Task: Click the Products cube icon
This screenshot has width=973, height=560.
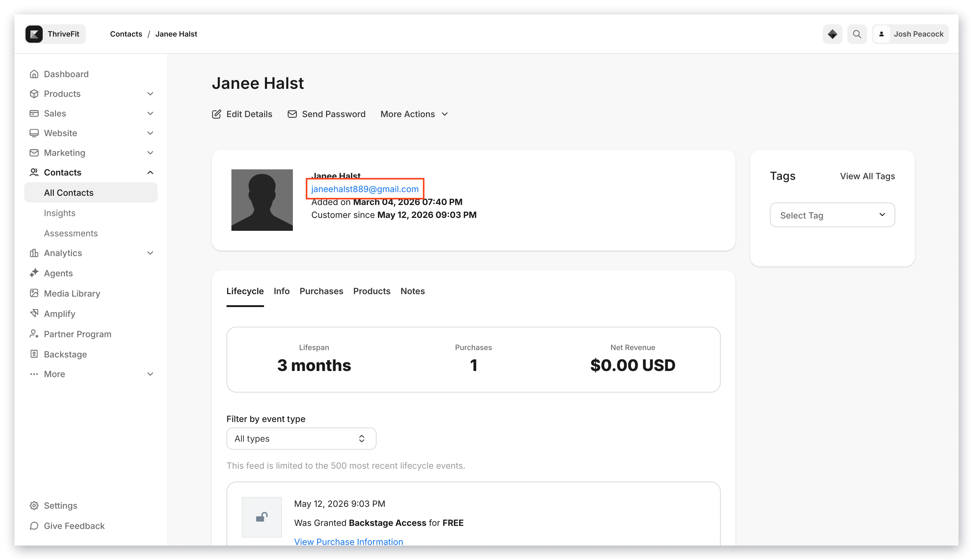Action: tap(34, 93)
